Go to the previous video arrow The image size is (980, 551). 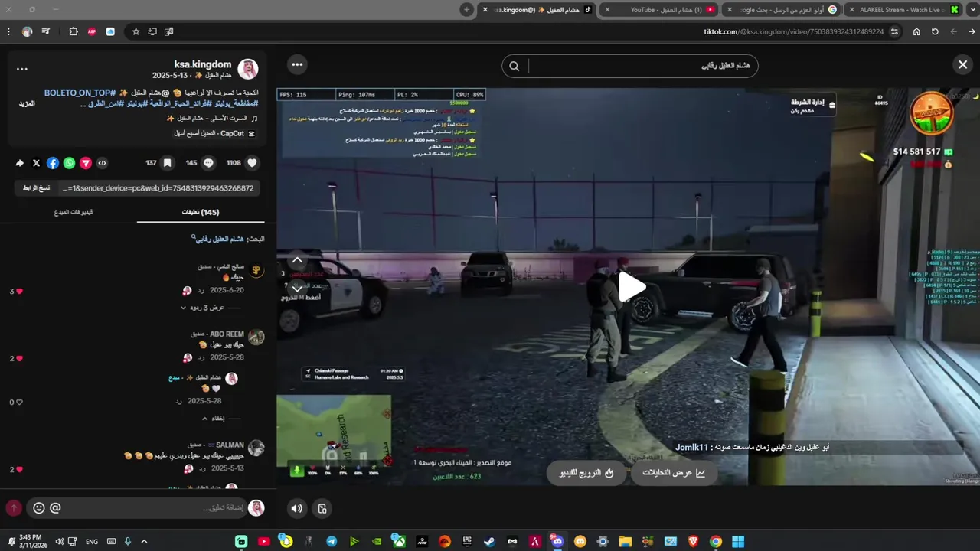[x=297, y=260]
